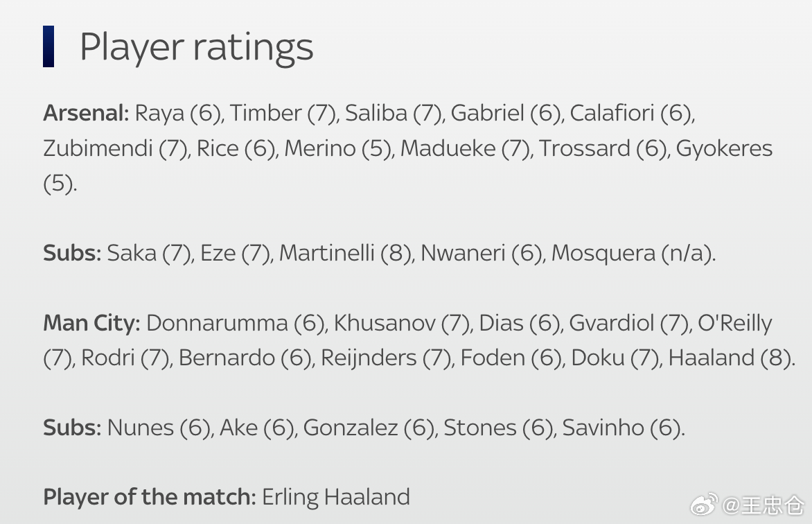Click the blue bar beside Player ratings

(x=48, y=46)
